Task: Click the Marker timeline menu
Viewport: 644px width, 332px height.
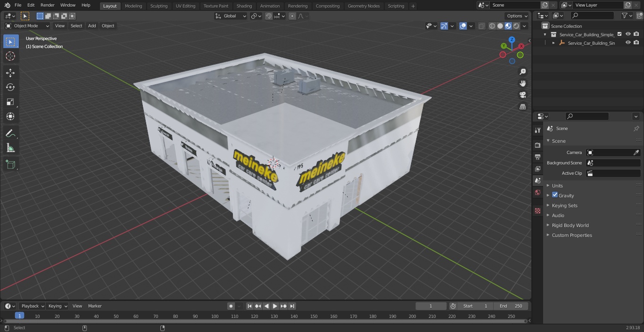Action: tap(95, 306)
